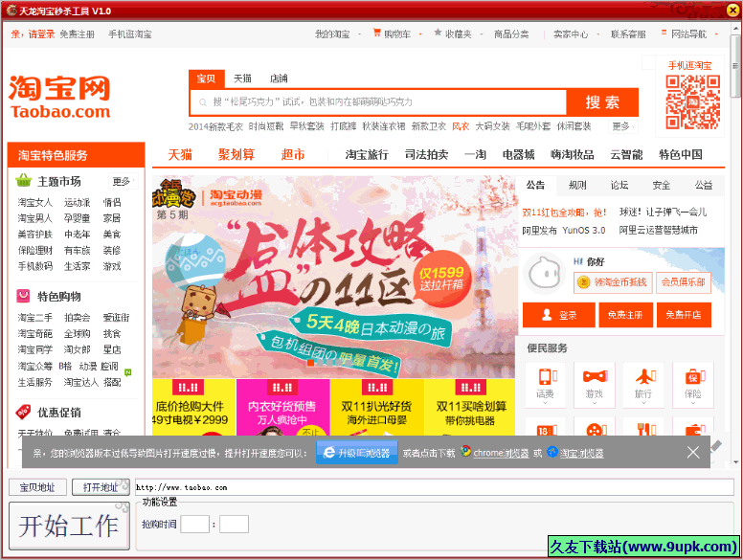Click the user avatar mascot icon

click(544, 274)
